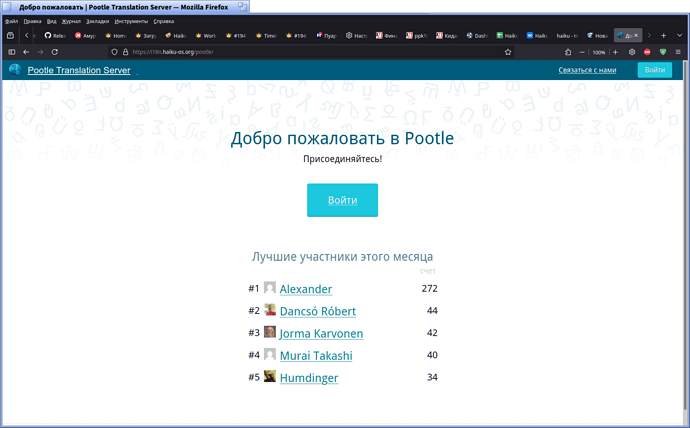Expand the list all tabs chevron
Viewport: 690px width, 428px height.
tap(679, 35)
